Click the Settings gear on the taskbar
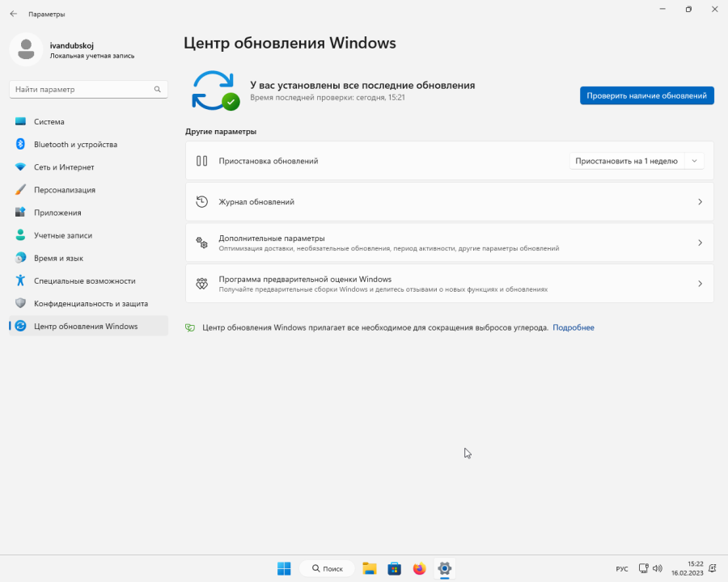Screen dimensions: 728x582 pyautogui.click(x=444, y=568)
